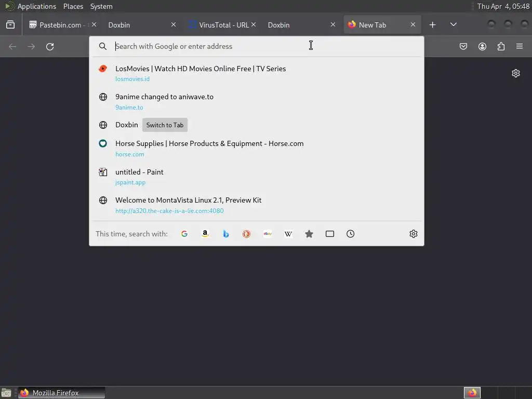Open Firefox View icon left of tabs
532x399 pixels.
(x=10, y=25)
